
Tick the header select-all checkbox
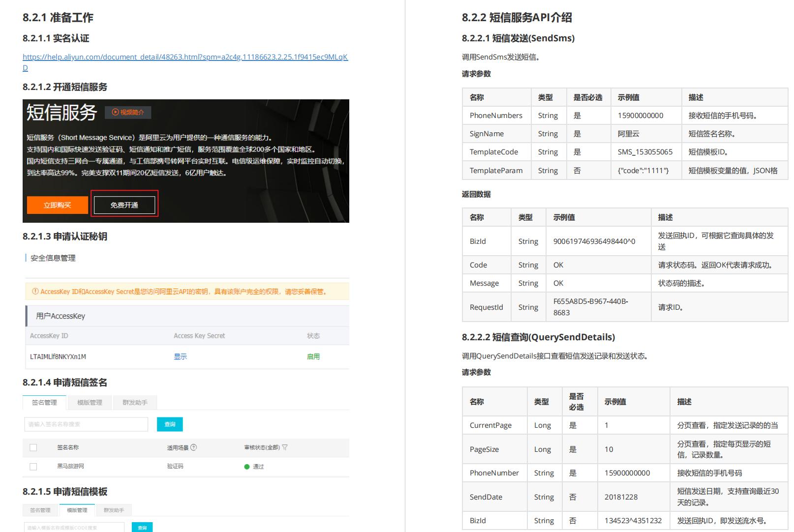[33, 447]
